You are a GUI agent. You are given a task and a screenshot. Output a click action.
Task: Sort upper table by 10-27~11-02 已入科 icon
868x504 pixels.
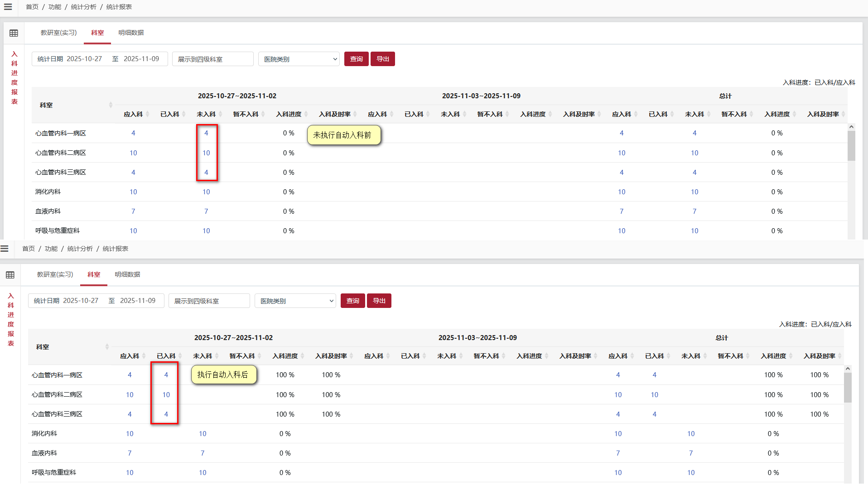pyautogui.click(x=183, y=114)
